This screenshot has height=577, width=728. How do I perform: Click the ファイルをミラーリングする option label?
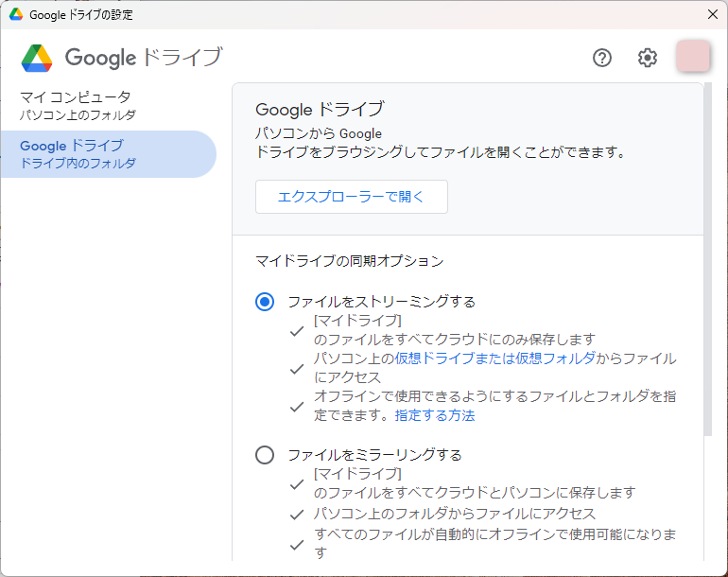(374, 455)
